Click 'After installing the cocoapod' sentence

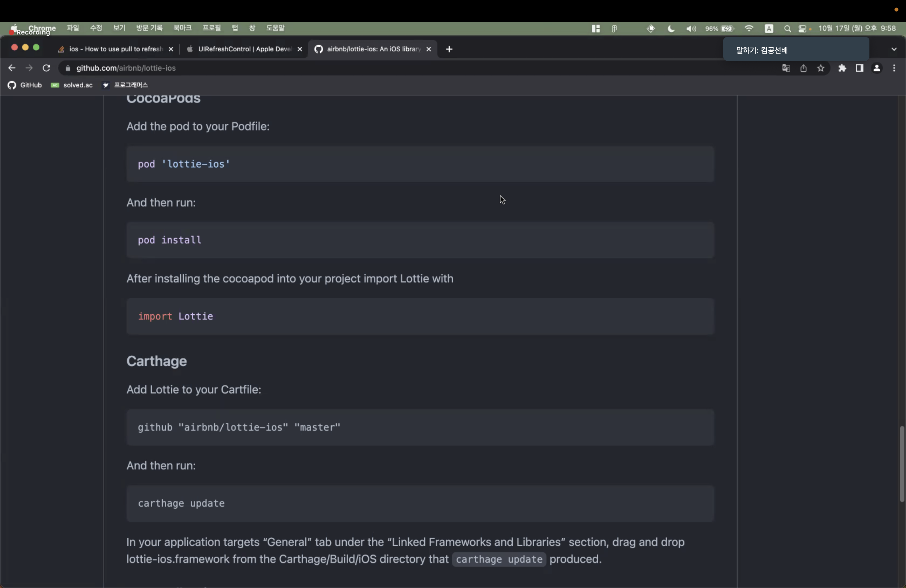[x=290, y=278]
